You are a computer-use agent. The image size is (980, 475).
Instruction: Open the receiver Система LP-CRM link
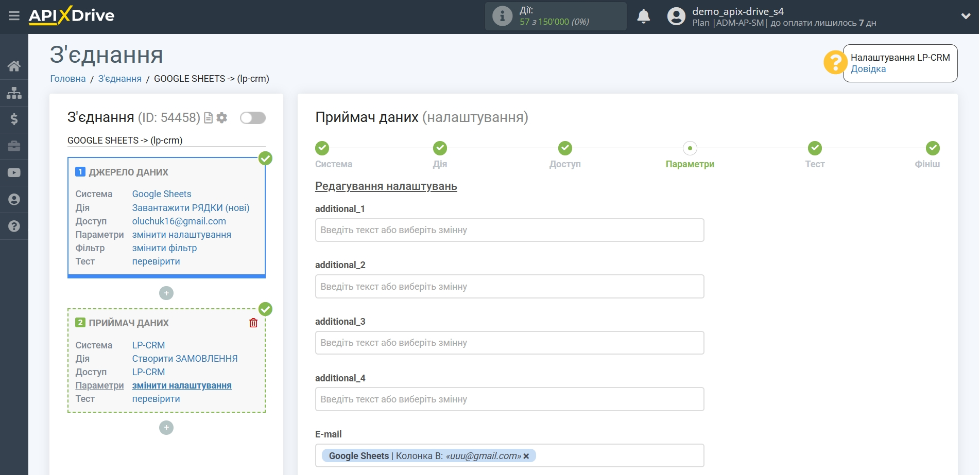pyautogui.click(x=148, y=345)
